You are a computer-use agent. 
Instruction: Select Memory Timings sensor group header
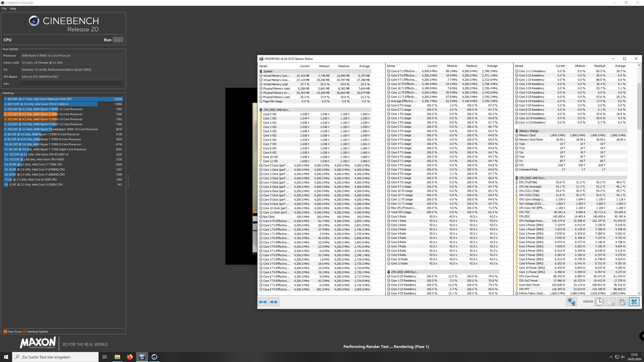point(529,131)
